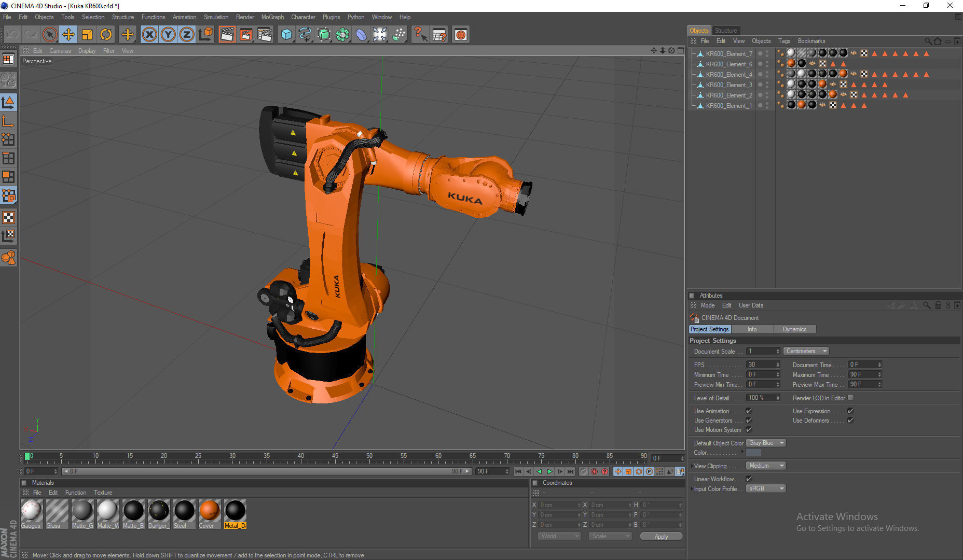Toggle the Use Deformers checkbox

point(850,420)
